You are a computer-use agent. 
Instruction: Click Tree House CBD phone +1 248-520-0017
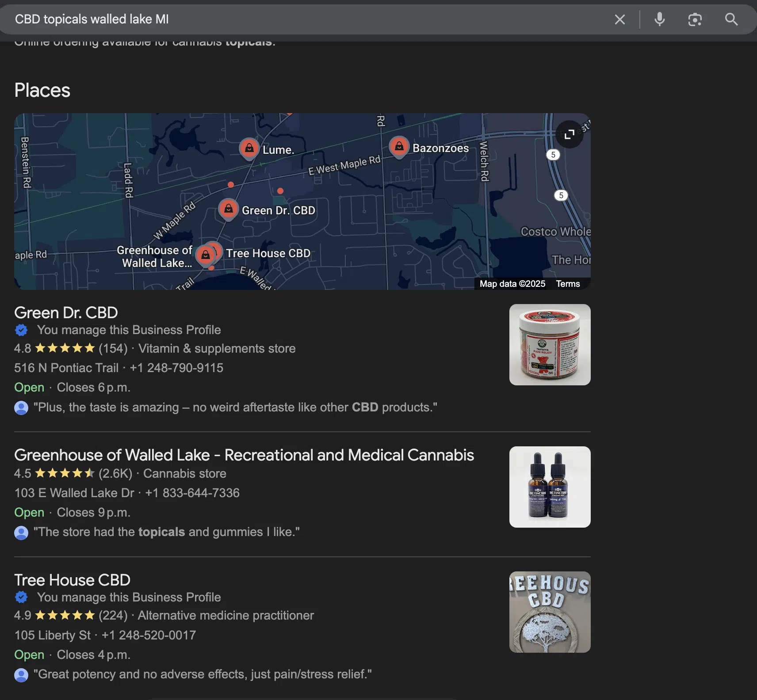(149, 635)
